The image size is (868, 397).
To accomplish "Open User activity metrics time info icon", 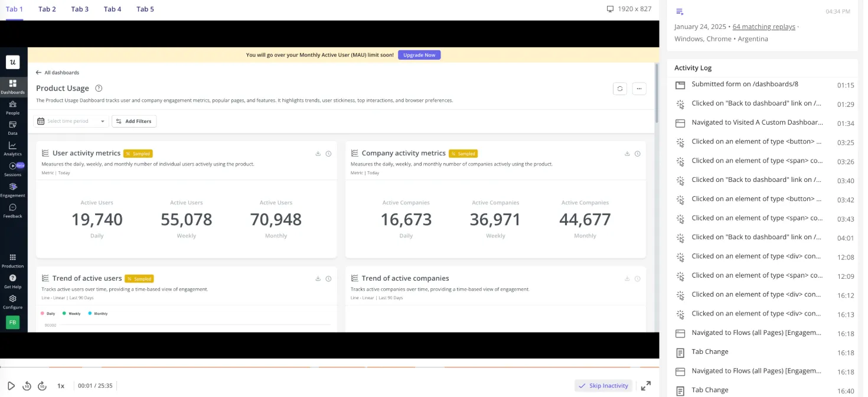I will [x=328, y=154].
